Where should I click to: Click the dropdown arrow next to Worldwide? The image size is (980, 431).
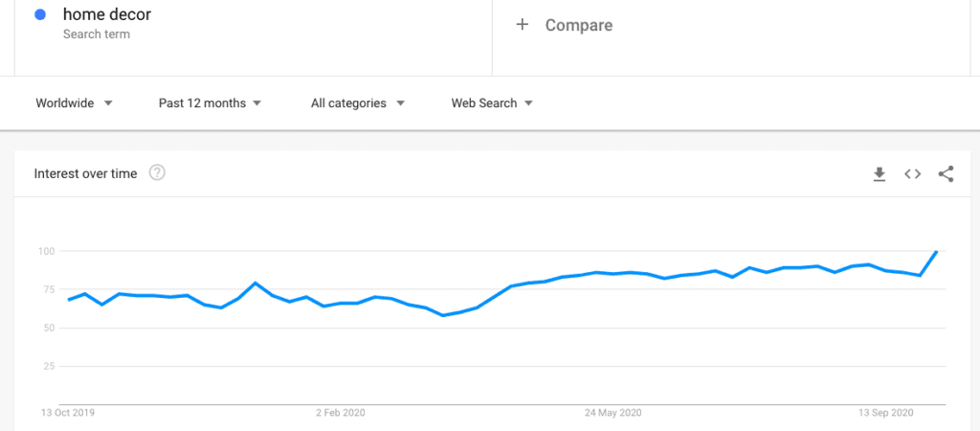[x=107, y=103]
